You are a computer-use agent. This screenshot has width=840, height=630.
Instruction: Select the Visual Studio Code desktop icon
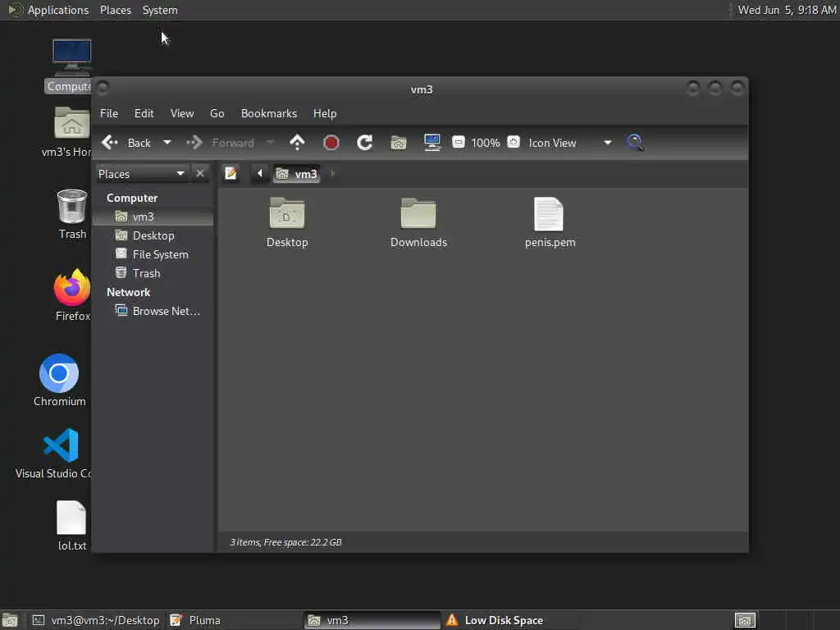tap(55, 453)
